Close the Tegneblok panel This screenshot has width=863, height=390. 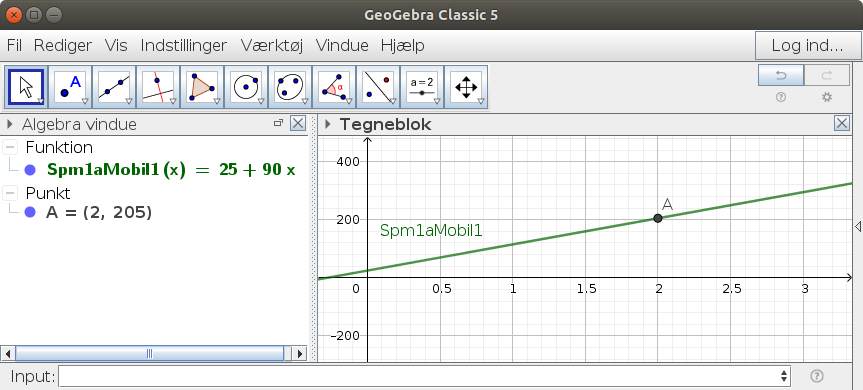pyautogui.click(x=842, y=123)
